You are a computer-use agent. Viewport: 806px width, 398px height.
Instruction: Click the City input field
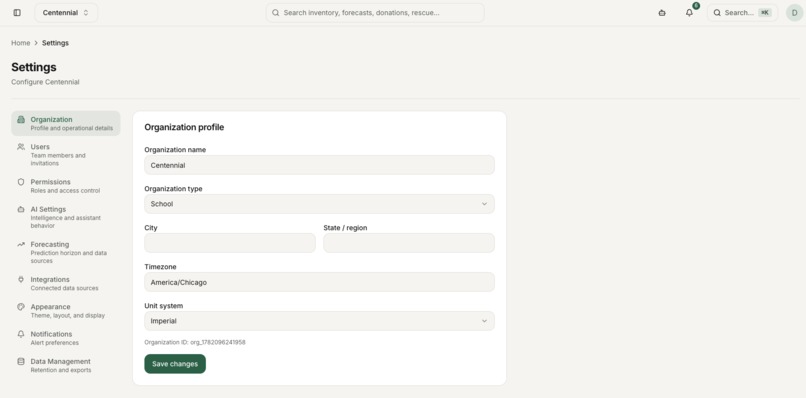tap(230, 243)
